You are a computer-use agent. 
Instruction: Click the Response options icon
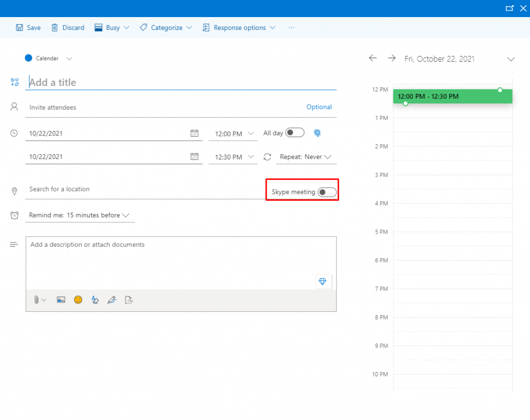point(206,28)
